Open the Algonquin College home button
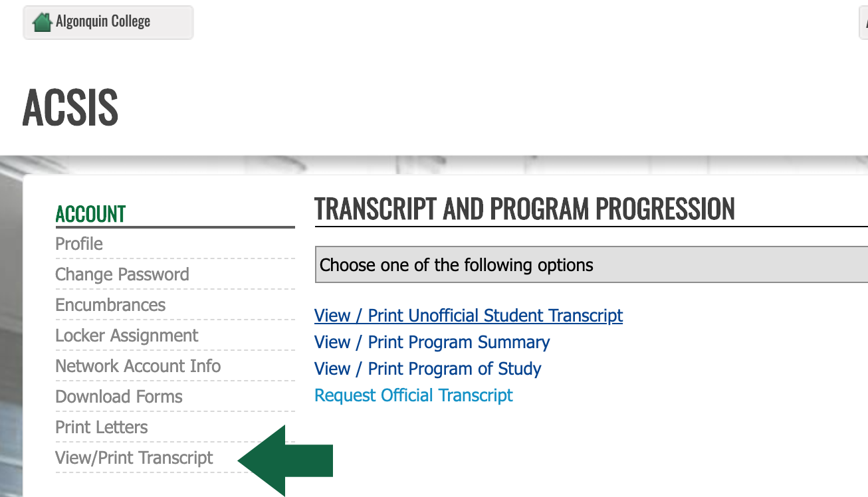 pyautogui.click(x=108, y=23)
